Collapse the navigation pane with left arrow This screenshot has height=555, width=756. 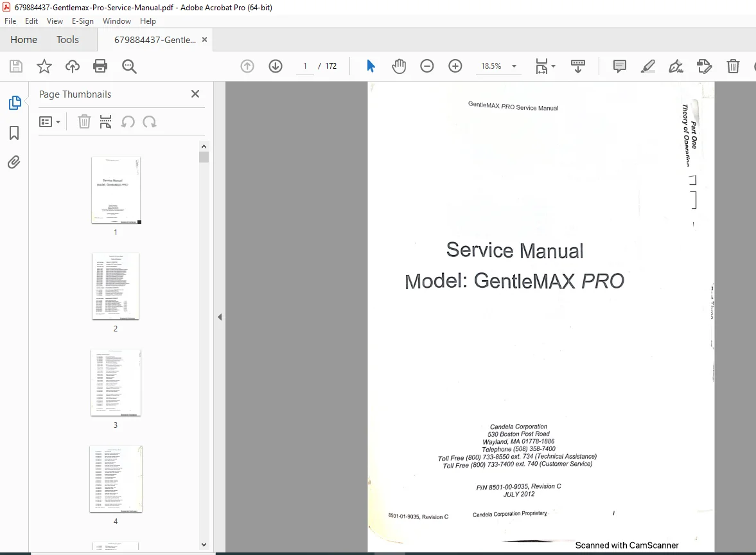coord(220,317)
